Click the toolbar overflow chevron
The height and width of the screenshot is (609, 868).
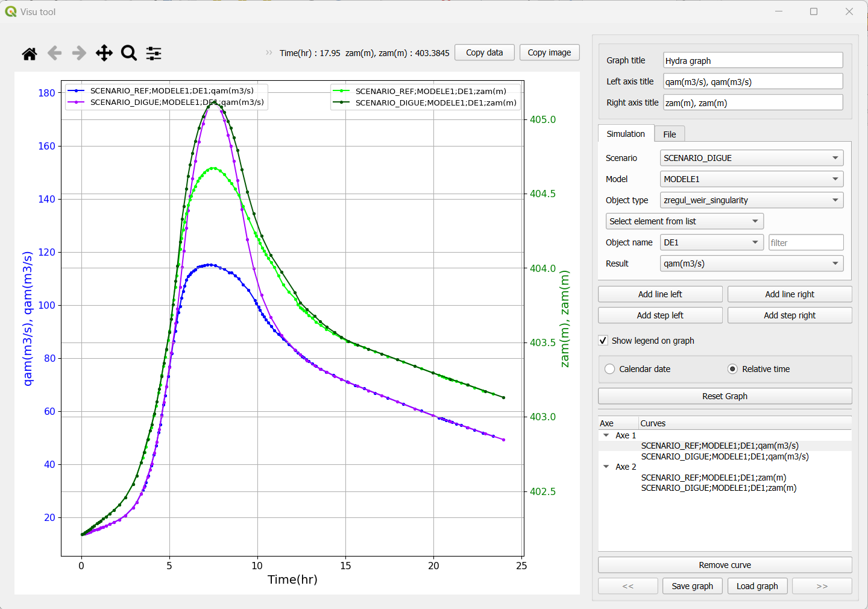tap(269, 52)
